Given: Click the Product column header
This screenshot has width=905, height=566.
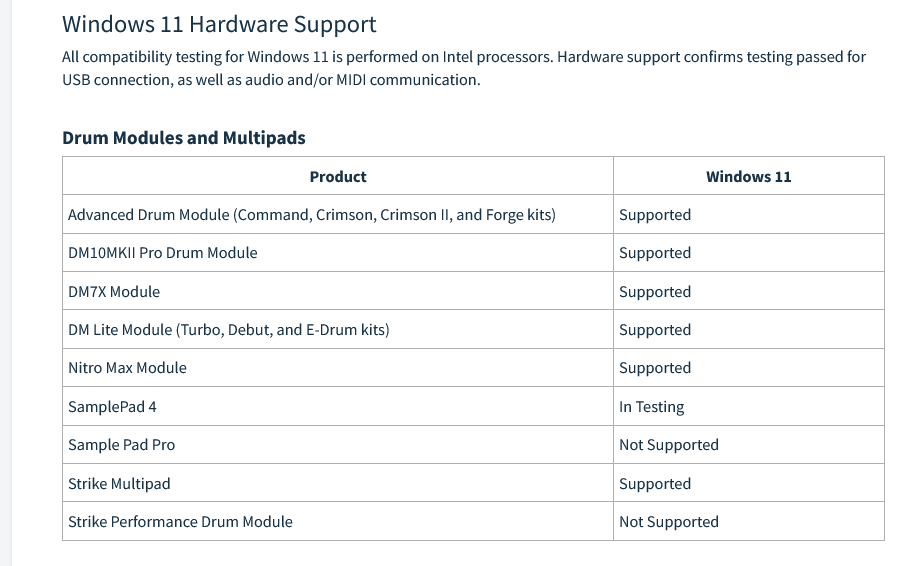Looking at the screenshot, I should (338, 177).
